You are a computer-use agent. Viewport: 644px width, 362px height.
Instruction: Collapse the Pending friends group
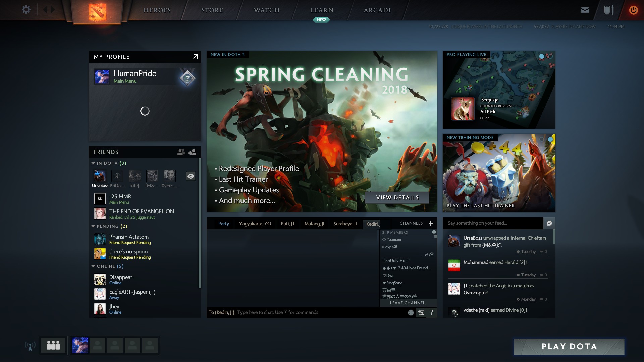click(93, 226)
